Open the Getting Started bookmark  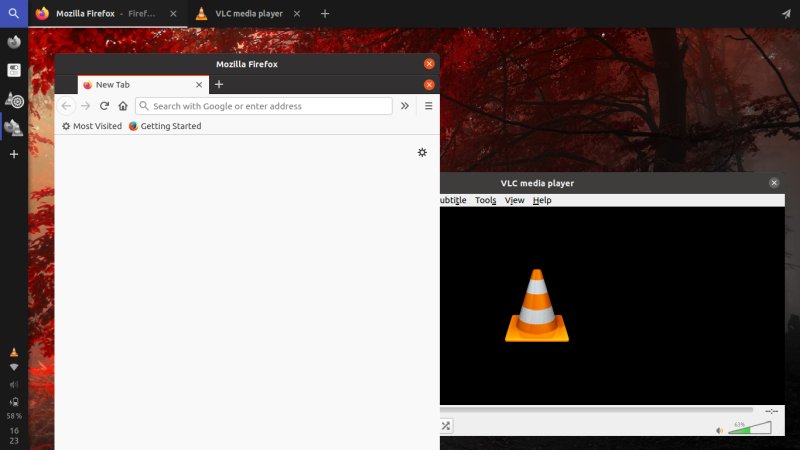point(165,126)
